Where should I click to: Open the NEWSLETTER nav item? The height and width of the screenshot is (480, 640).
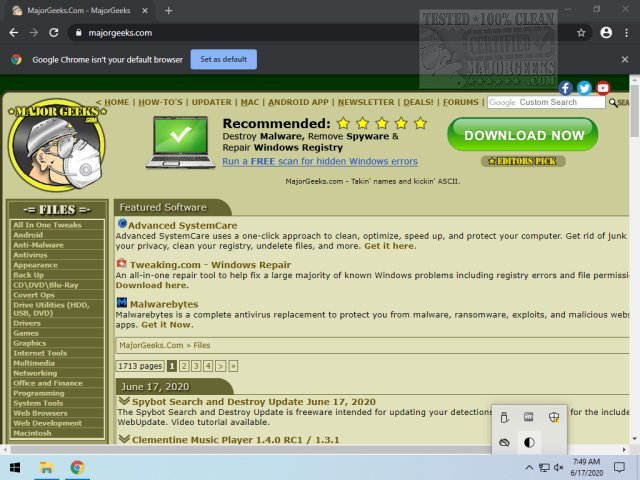tap(366, 102)
